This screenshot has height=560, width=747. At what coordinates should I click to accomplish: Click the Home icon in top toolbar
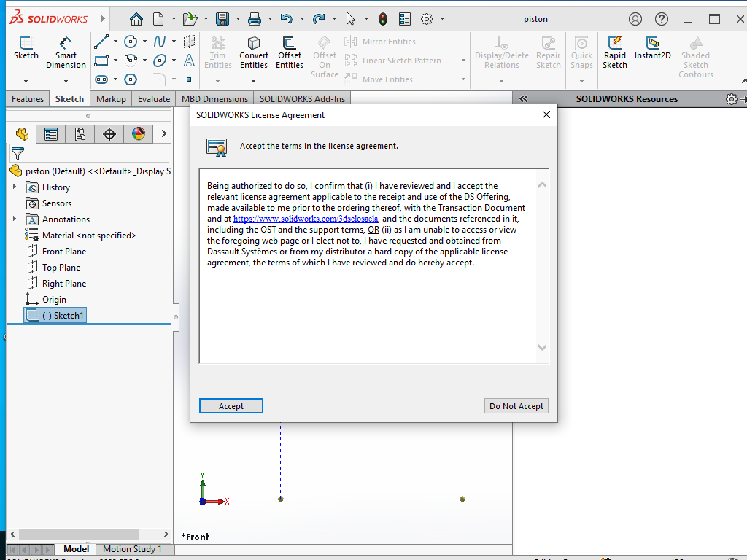pyautogui.click(x=136, y=19)
